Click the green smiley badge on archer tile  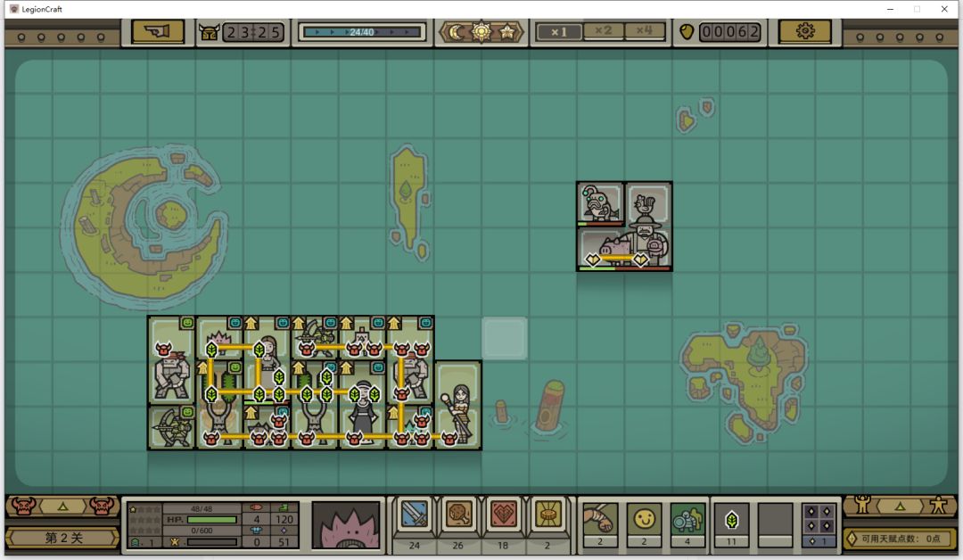tap(187, 411)
